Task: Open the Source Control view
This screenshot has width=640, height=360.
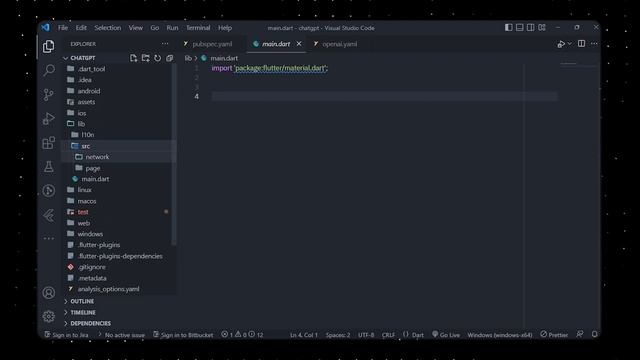Action: [x=48, y=95]
